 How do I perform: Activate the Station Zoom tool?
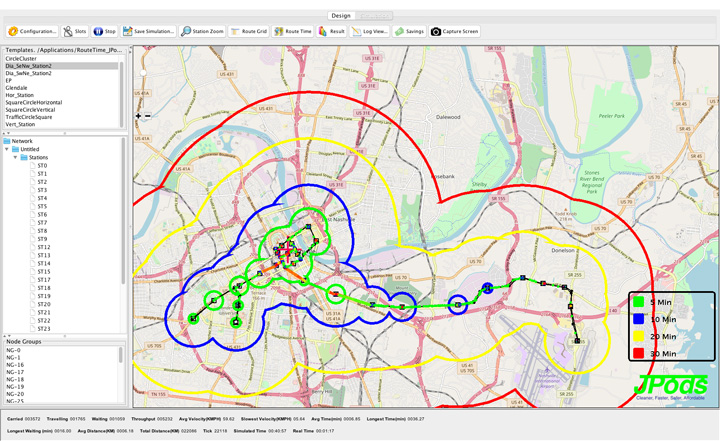[x=203, y=31]
